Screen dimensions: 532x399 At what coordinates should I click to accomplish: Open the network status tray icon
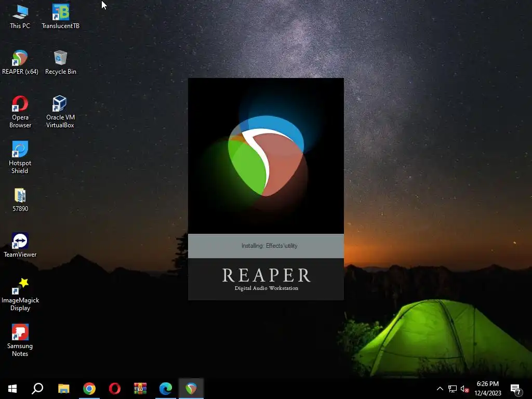pyautogui.click(x=453, y=389)
